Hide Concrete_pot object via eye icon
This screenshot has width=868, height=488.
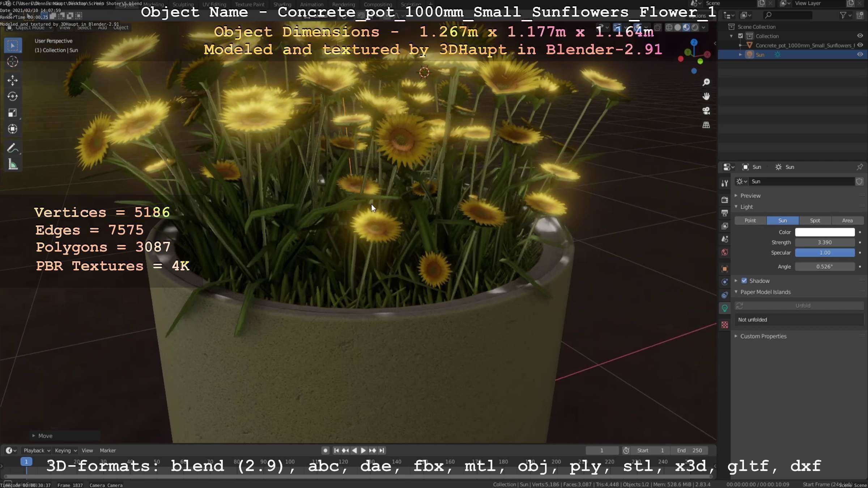pyautogui.click(x=860, y=45)
